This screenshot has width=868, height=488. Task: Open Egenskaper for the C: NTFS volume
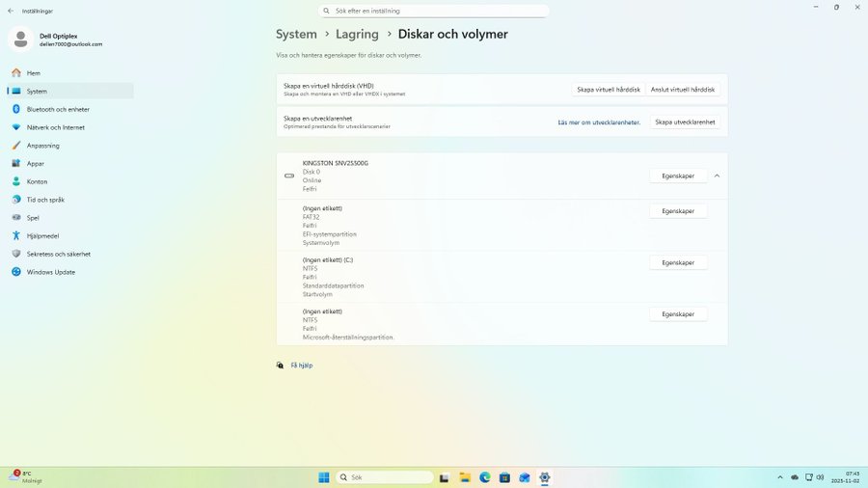click(678, 262)
